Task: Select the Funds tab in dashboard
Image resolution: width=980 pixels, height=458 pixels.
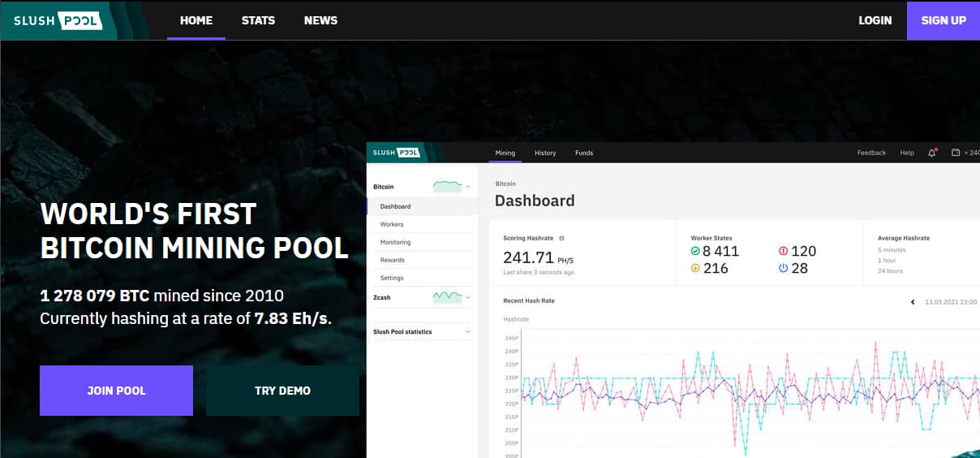Action: click(x=584, y=153)
